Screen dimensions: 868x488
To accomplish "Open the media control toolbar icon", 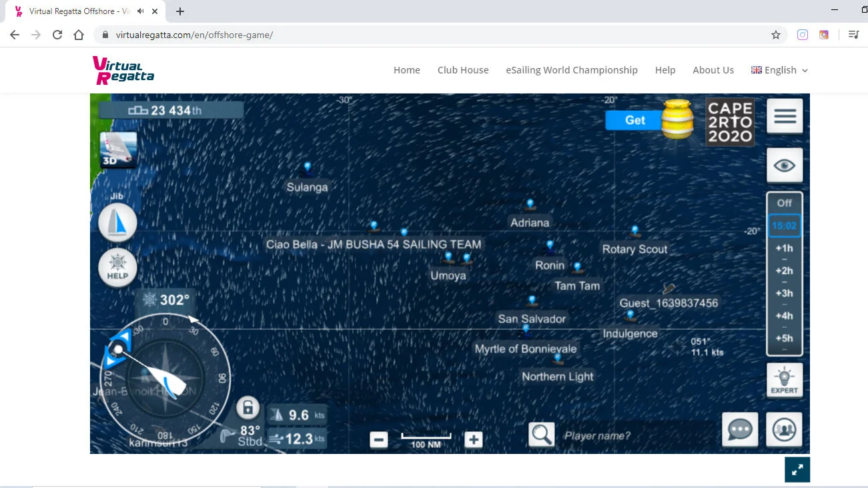I will (x=853, y=35).
